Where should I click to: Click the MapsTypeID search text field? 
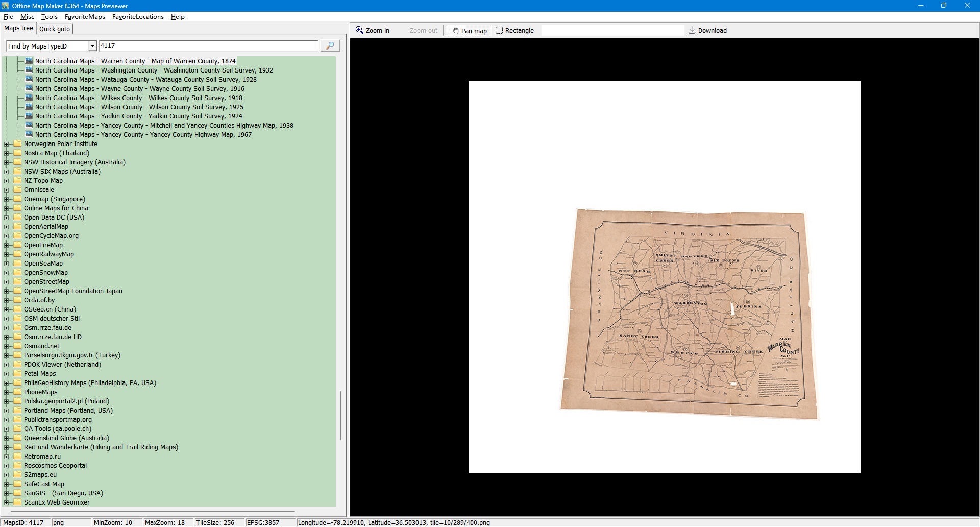(208, 46)
